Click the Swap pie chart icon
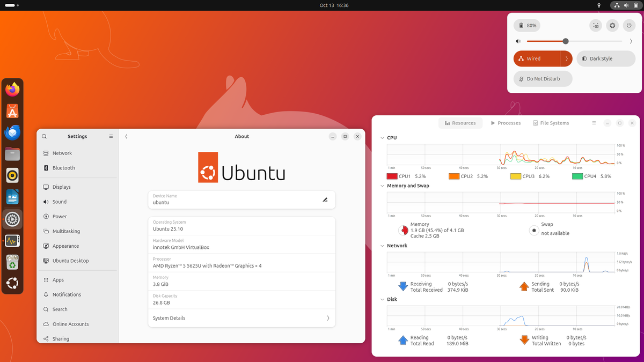644x362 pixels. (533, 230)
